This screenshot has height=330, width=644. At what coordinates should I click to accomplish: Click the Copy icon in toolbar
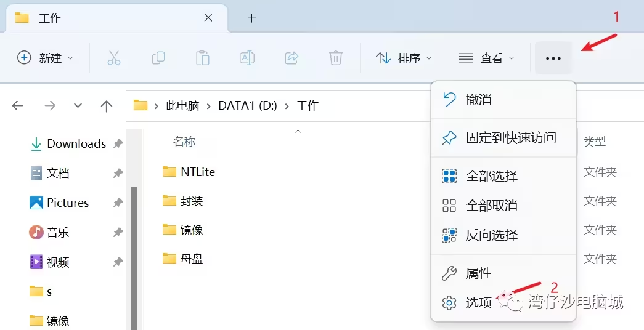[x=158, y=58]
